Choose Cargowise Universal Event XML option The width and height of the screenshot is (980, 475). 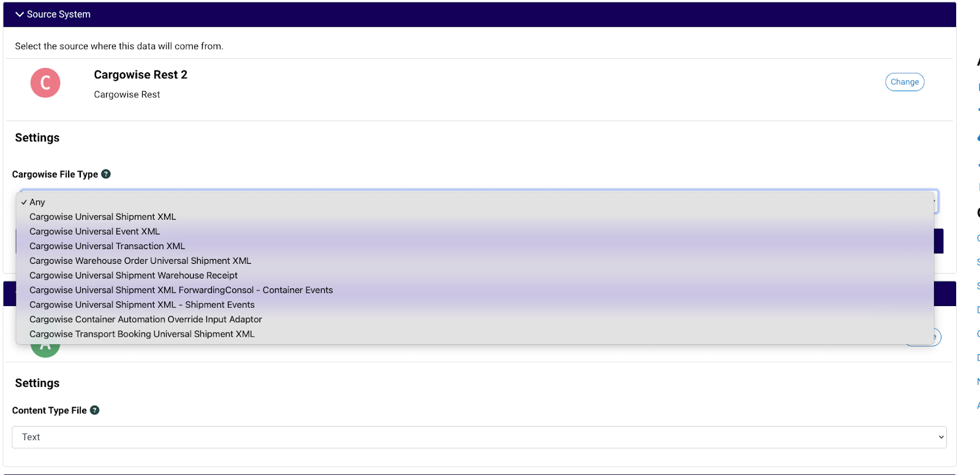tap(475, 231)
